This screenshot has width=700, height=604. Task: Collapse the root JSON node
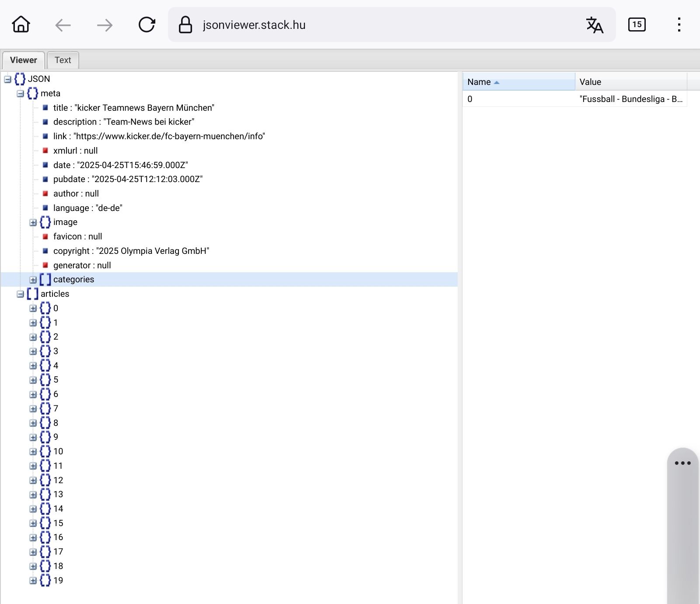click(x=7, y=79)
